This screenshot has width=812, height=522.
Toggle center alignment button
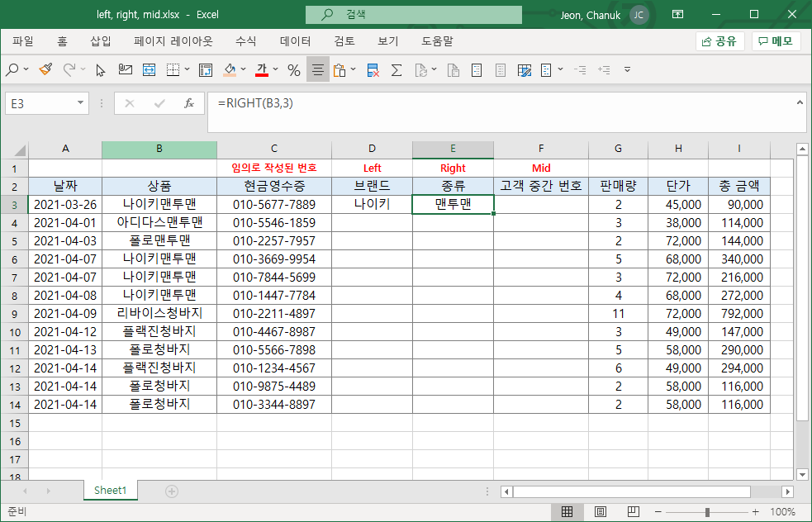tap(318, 70)
